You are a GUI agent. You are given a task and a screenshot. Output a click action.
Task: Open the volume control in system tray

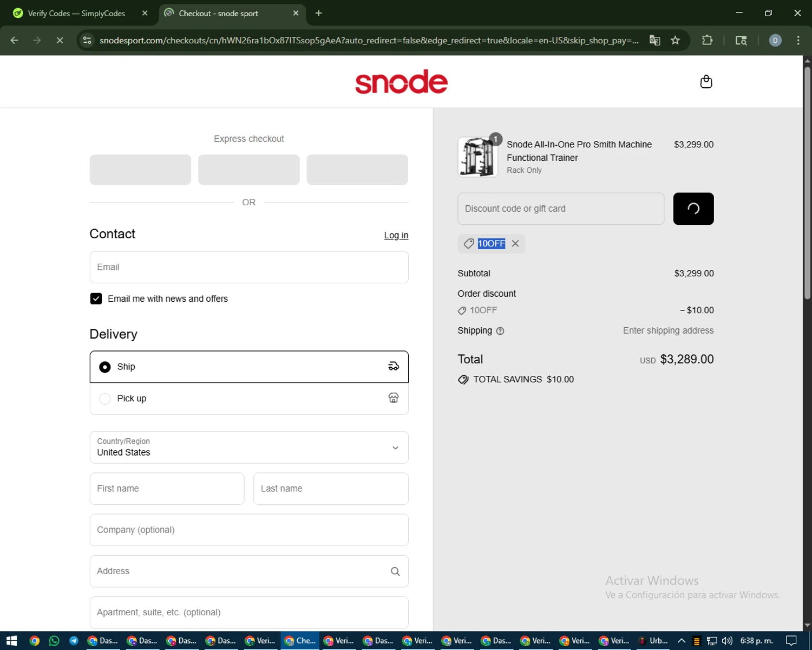[x=727, y=641]
